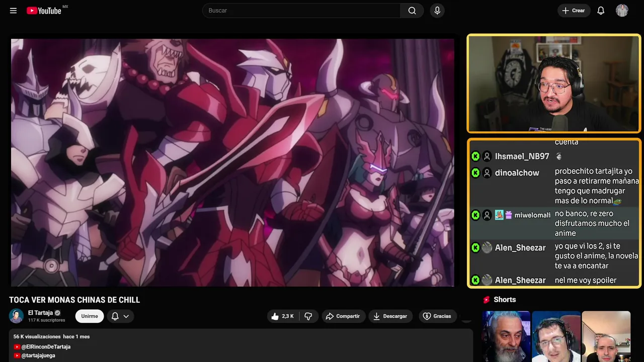The image size is (644, 362).
Task: Open the @ElRinconDeTartaja channel link
Action: coord(46,347)
